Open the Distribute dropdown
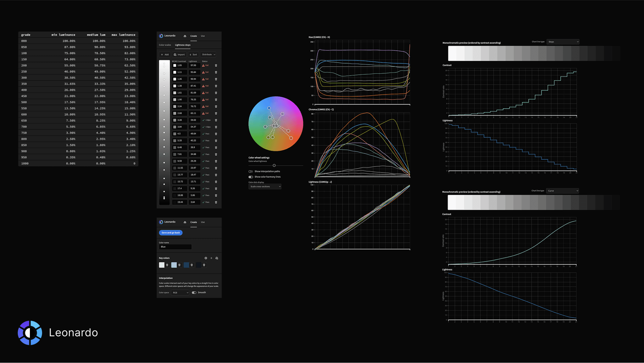Image resolution: width=644 pixels, height=363 pixels. (x=208, y=55)
